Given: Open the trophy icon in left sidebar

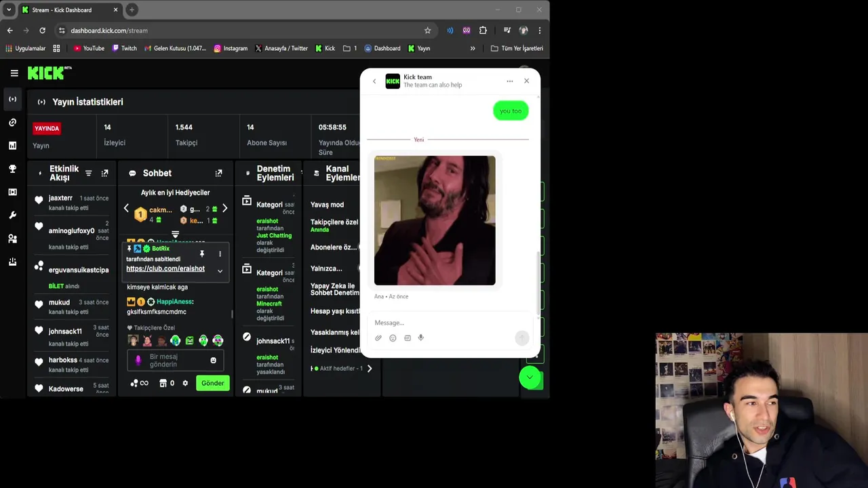Looking at the screenshot, I should [12, 169].
